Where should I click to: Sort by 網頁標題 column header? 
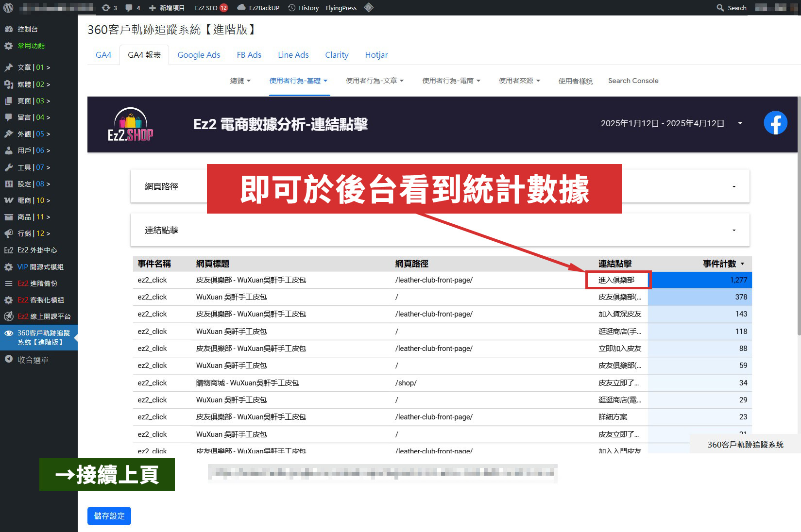212,264
